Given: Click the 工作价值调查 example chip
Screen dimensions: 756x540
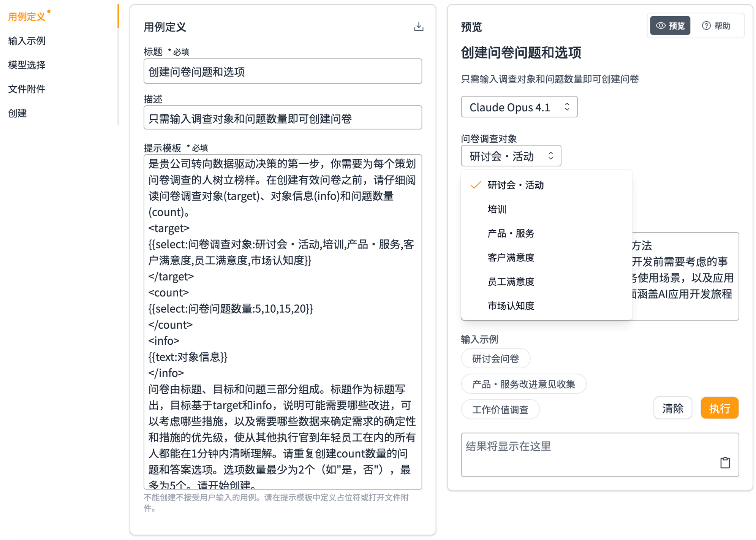Looking at the screenshot, I should tap(500, 409).
